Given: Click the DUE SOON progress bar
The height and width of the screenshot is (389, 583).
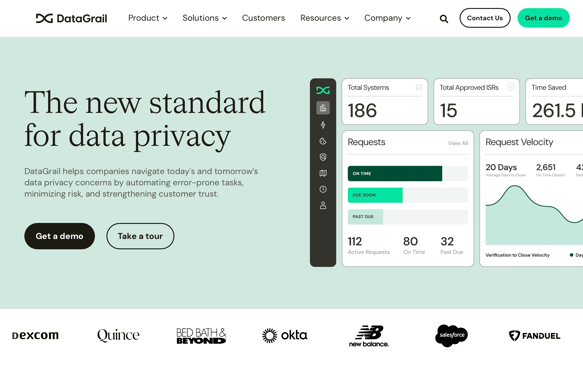Looking at the screenshot, I should (408, 195).
